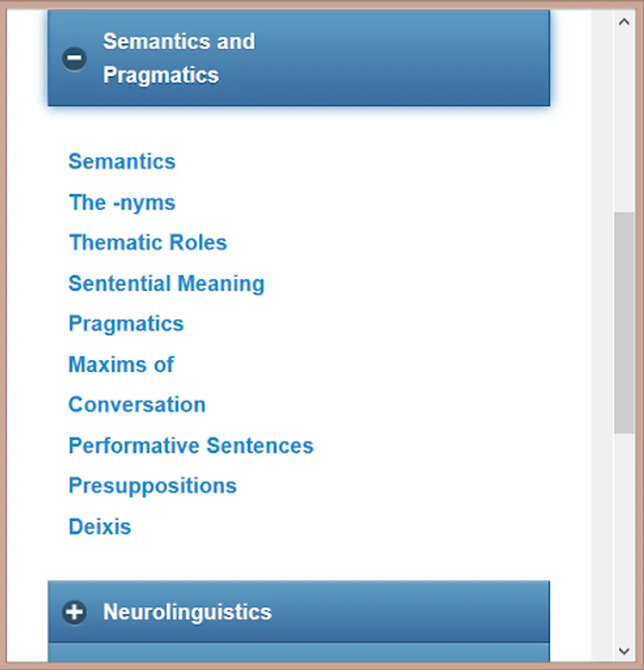
Task: Click the 'Semantics and Pragmatics' heading text
Action: 179,58
